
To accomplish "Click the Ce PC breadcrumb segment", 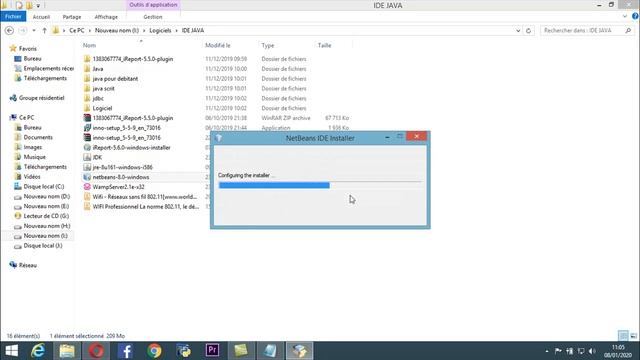I will (x=77, y=31).
